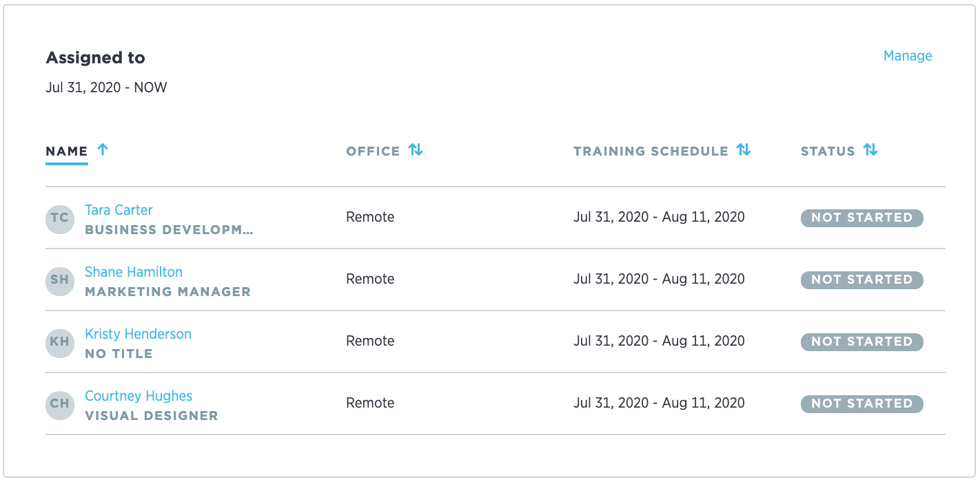Viewport: 980px width, 482px height.
Task: Open Tara Carter's profile link
Action: [x=119, y=210]
